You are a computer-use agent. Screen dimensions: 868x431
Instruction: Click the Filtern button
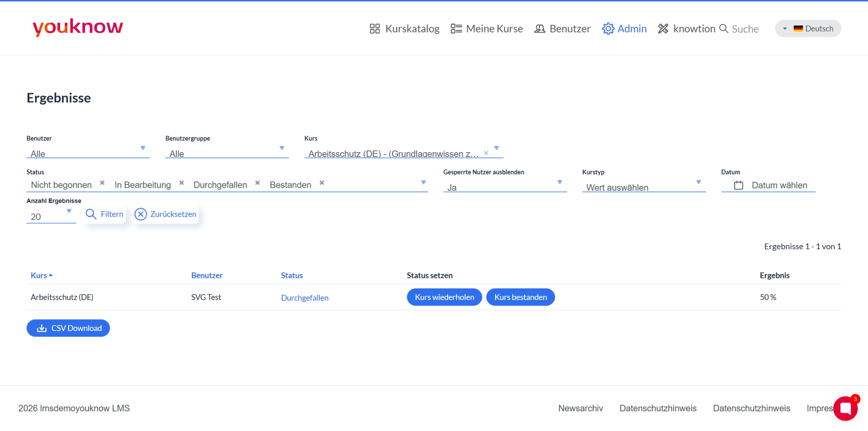tap(105, 214)
